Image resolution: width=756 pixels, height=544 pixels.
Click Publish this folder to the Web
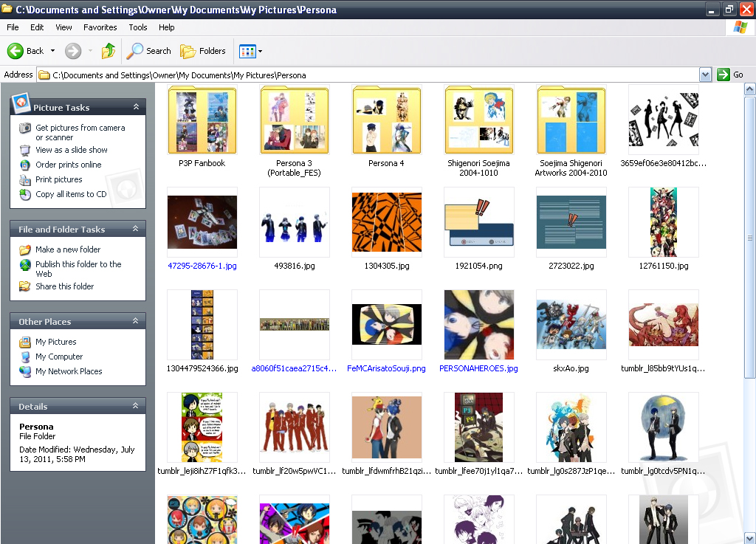78,269
